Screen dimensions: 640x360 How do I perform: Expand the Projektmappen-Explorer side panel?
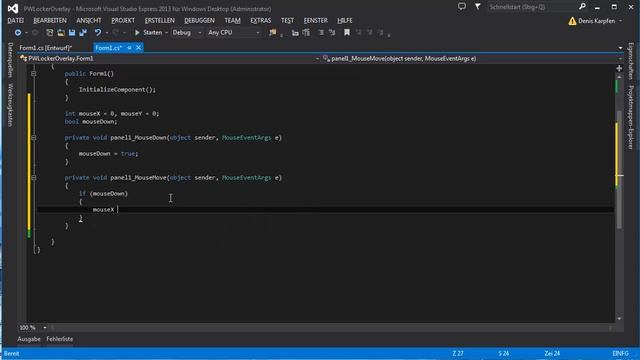pos(631,118)
